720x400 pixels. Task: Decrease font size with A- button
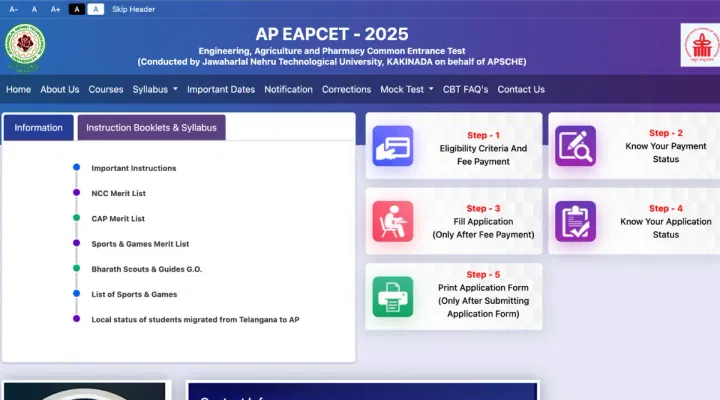point(13,8)
